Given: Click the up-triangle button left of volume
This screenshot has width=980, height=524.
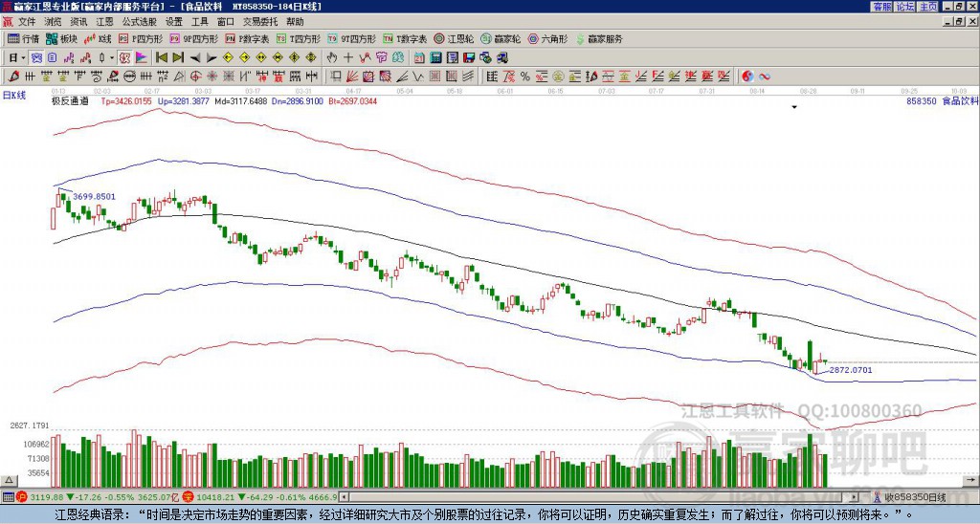Looking at the screenshot, I should pos(8,480).
